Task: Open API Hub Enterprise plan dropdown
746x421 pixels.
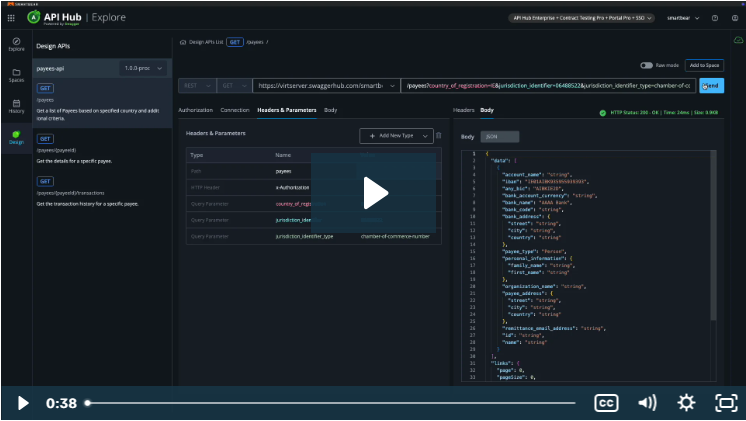Action: click(x=581, y=18)
